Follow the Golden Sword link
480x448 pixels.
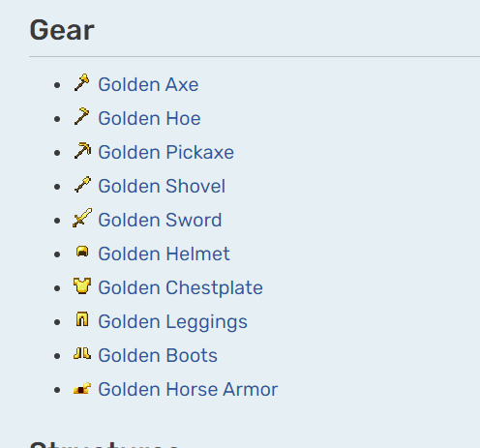tap(160, 220)
